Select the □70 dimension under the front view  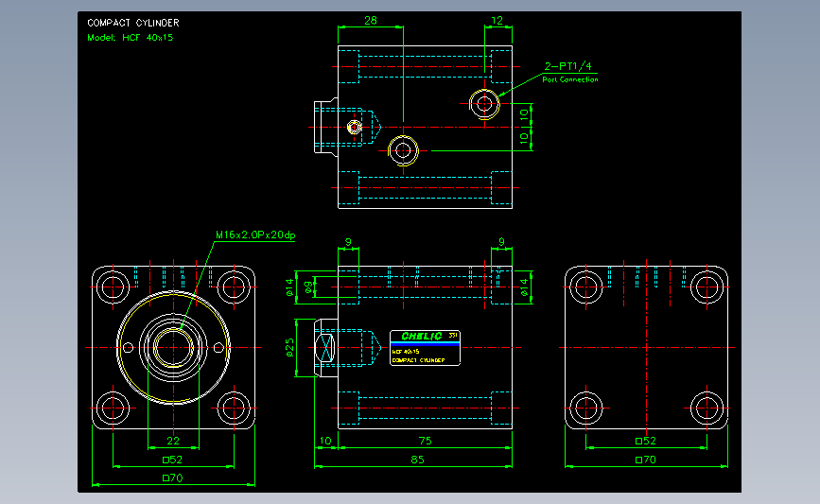click(172, 478)
